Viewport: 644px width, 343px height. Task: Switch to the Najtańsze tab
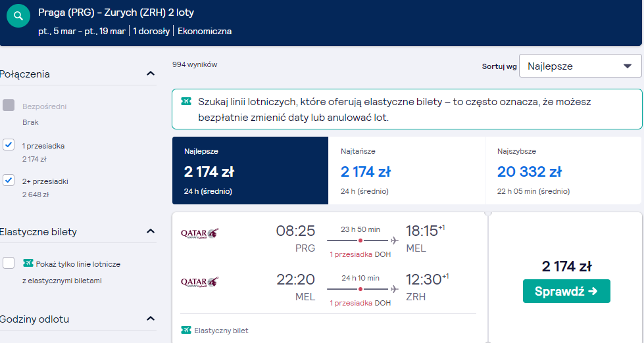point(407,170)
